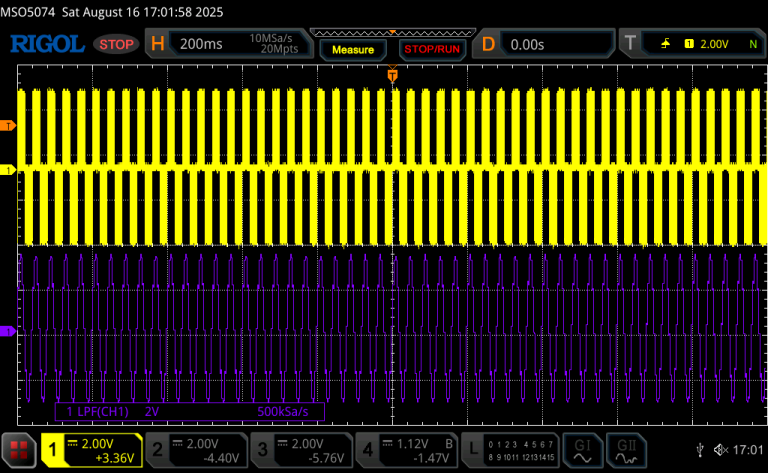This screenshot has height=473, width=768.
Task: Click the orange D delay icon
Action: coord(488,44)
